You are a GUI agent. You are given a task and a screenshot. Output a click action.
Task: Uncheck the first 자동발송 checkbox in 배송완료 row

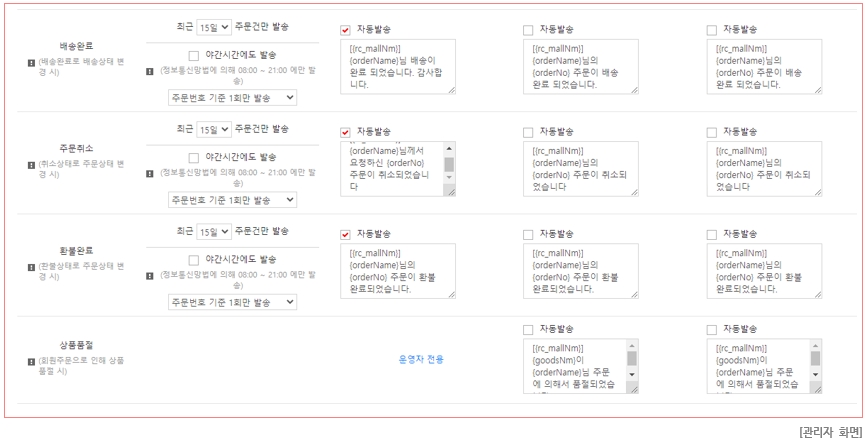[346, 30]
